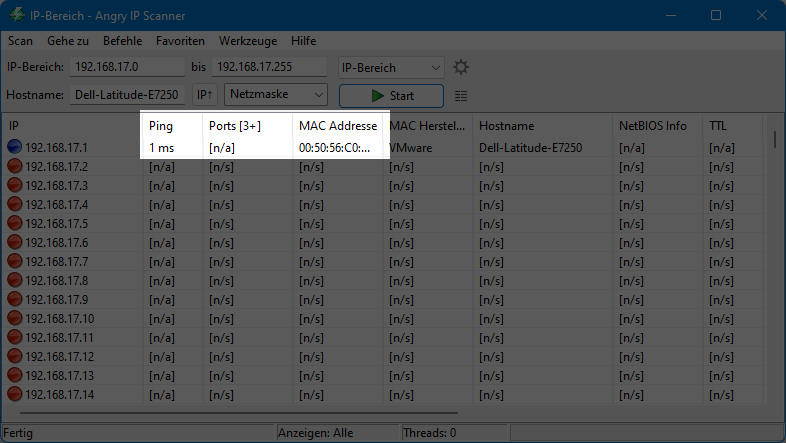Click the IP↑ button next to hostname

click(204, 95)
